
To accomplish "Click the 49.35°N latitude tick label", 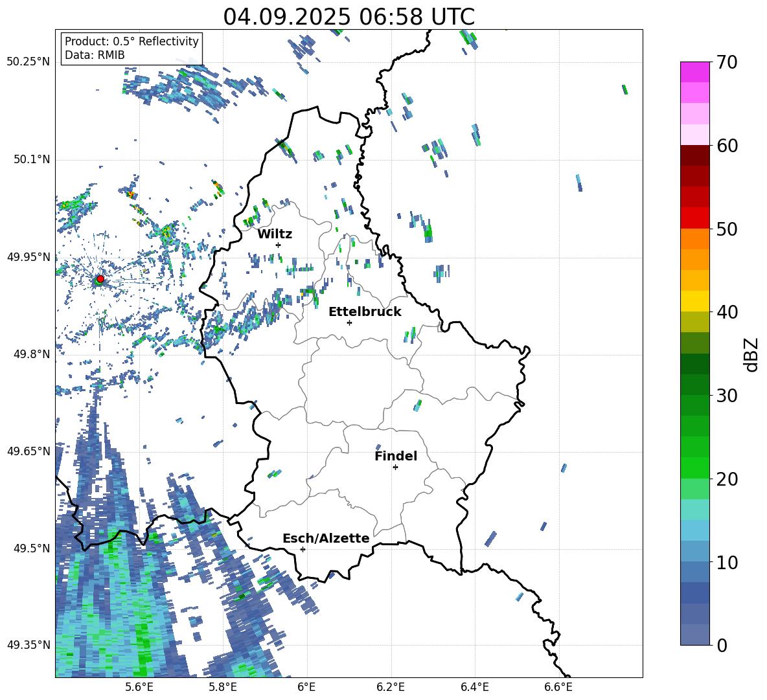I will pos(29,645).
